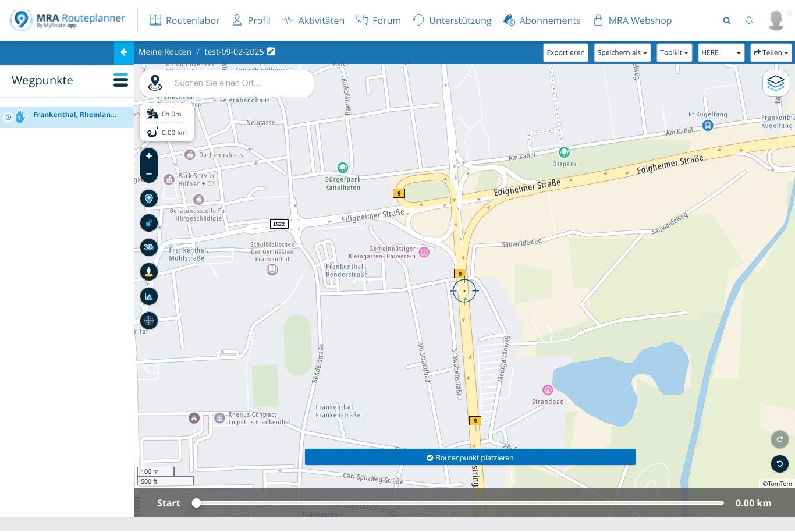Viewport: 795px width, 532px height.
Task: Open the Routenlabor menu item
Action: [184, 20]
